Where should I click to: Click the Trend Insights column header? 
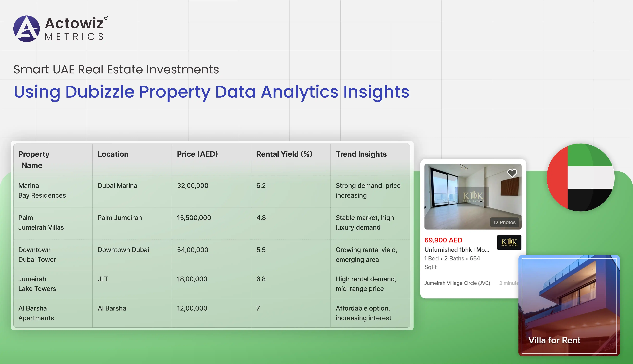coord(361,154)
